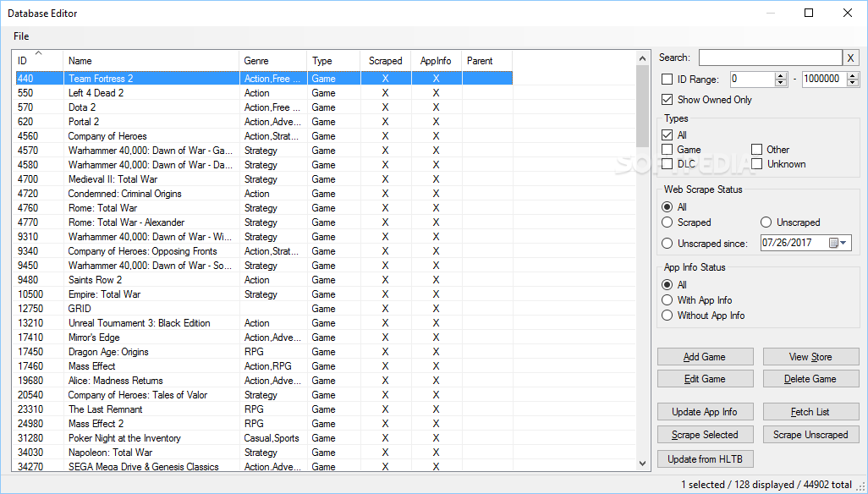Select the Unscraped radio button
Viewport: 868px width, 494px height.
(x=766, y=222)
